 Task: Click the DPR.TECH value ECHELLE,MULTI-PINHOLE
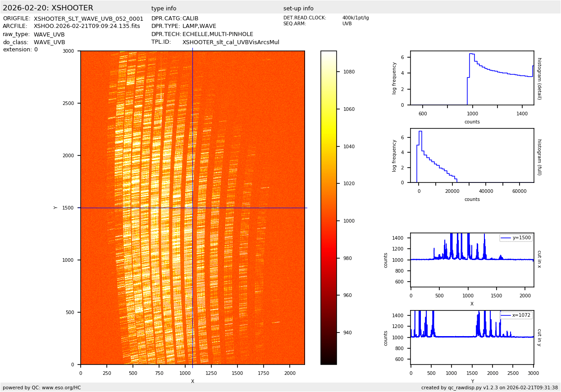(x=218, y=34)
